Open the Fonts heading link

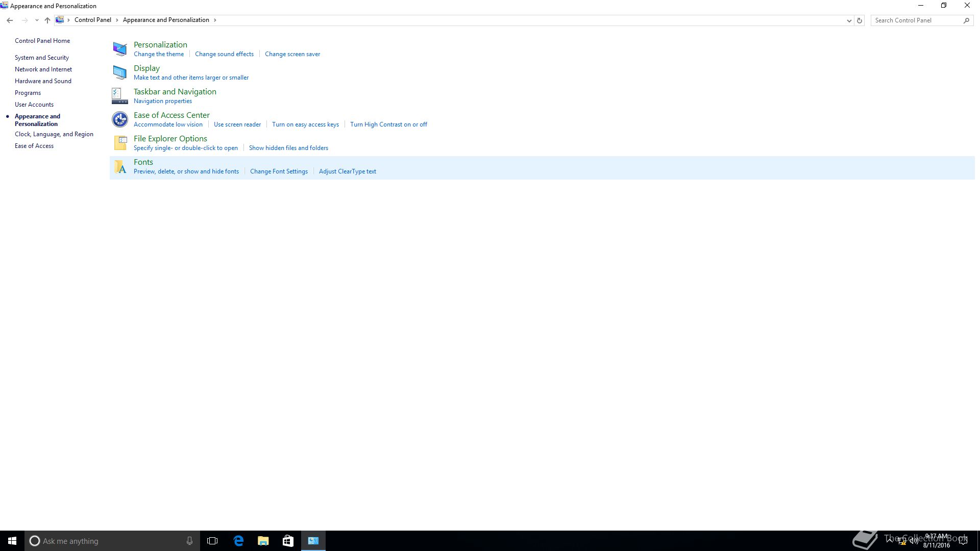(143, 162)
